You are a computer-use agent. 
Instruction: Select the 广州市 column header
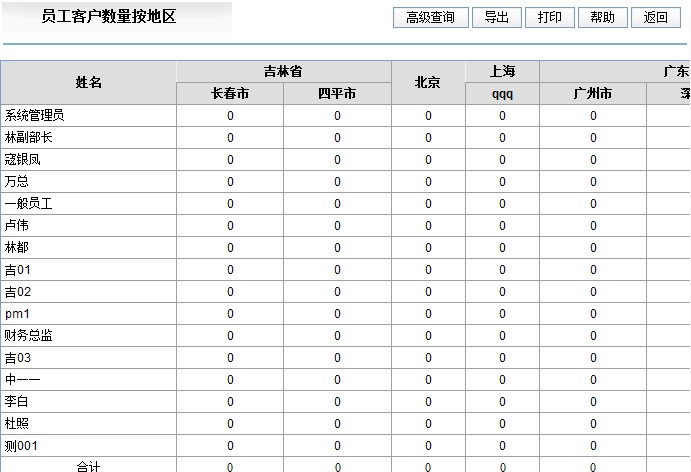point(593,94)
